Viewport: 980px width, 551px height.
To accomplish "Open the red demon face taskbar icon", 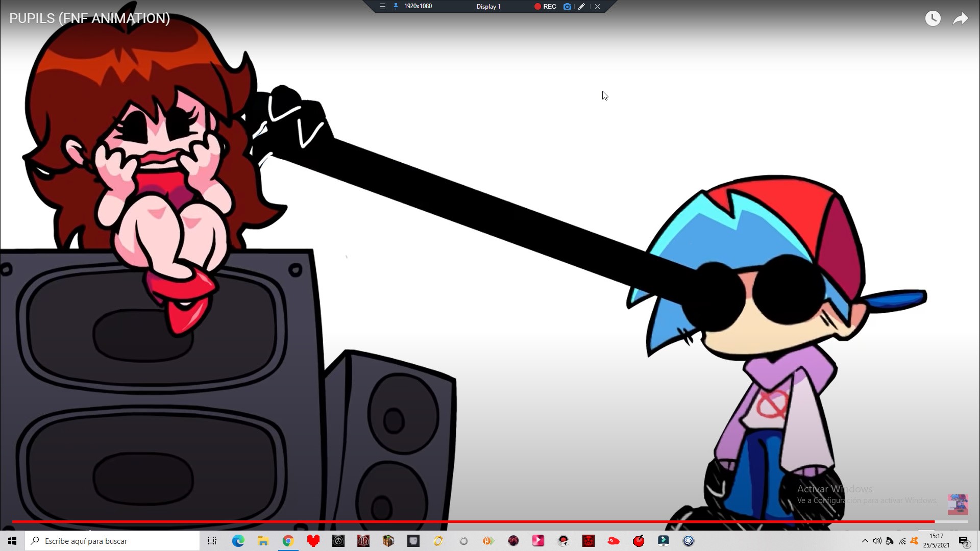I will pyautogui.click(x=589, y=541).
